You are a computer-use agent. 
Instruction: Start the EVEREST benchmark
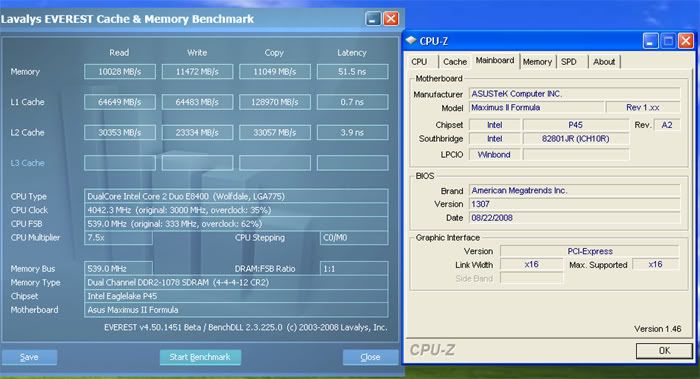point(200,357)
